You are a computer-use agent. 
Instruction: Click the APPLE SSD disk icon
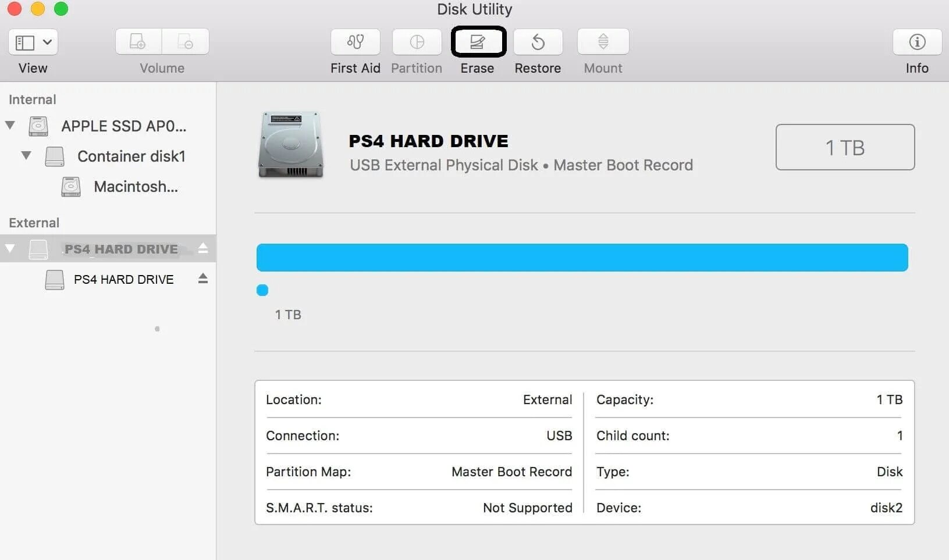38,126
